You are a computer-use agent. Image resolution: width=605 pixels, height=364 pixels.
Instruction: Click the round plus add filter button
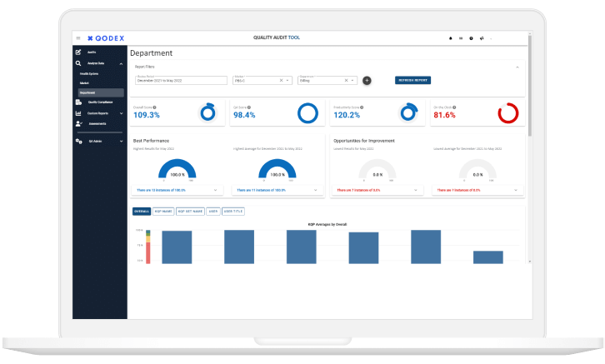(x=367, y=80)
